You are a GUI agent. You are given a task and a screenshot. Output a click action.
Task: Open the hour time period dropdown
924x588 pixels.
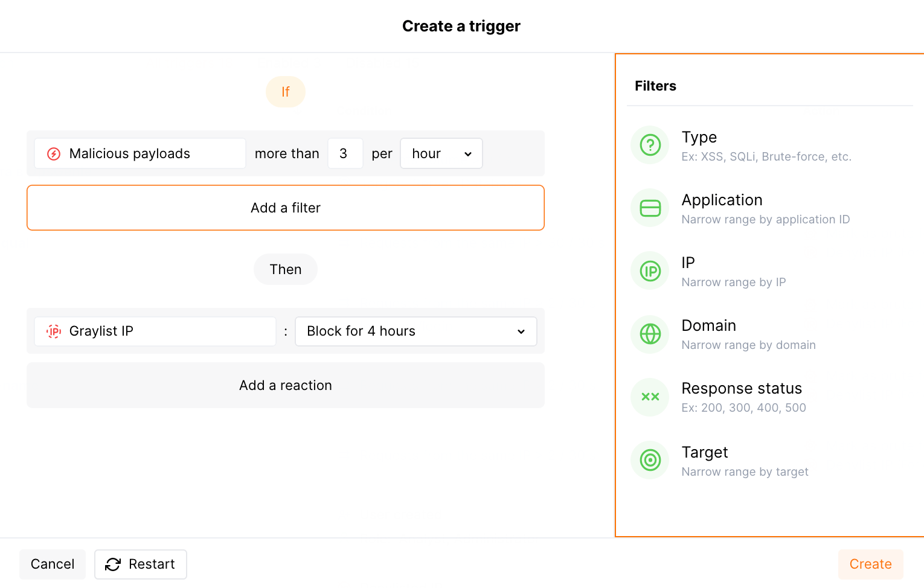pyautogui.click(x=441, y=154)
